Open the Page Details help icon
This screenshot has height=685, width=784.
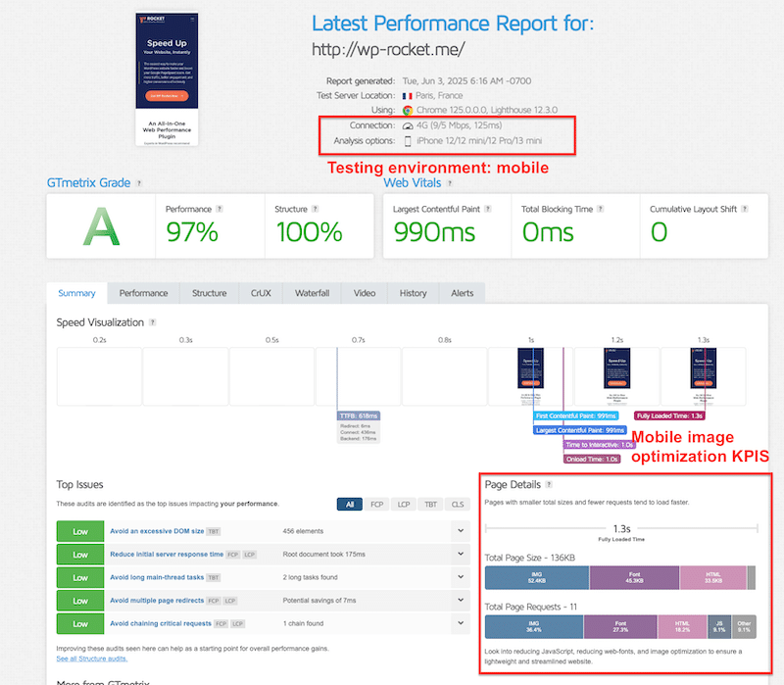549,484
